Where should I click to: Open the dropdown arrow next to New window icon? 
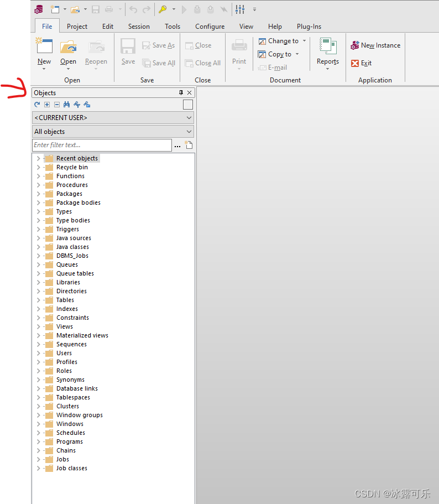65,9
